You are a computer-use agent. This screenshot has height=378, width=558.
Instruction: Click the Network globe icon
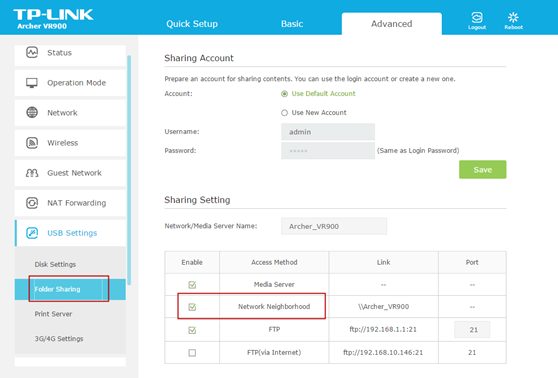(x=32, y=112)
